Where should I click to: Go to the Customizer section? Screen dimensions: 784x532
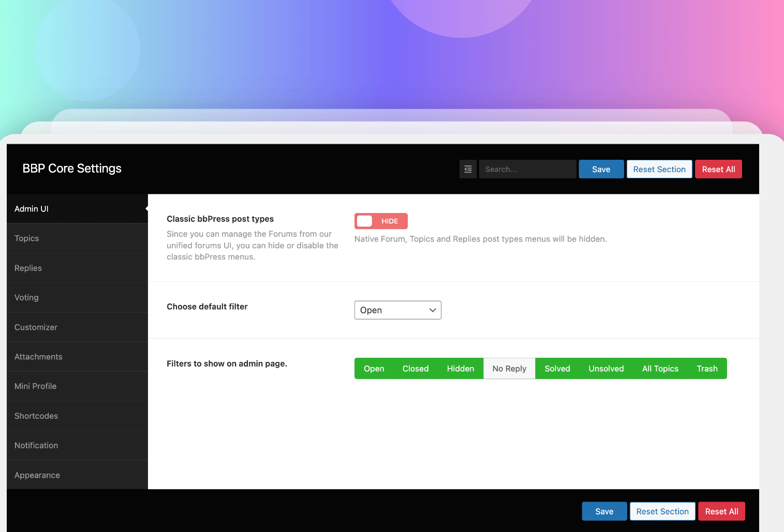(77, 327)
